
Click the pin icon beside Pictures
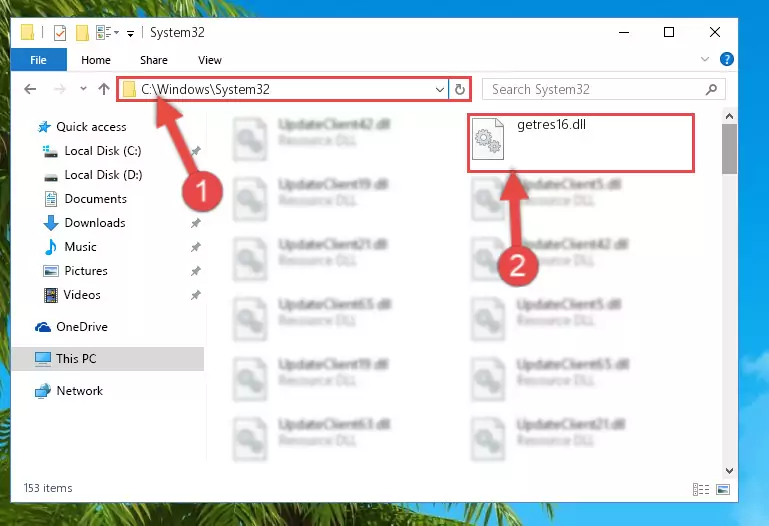coord(196,271)
